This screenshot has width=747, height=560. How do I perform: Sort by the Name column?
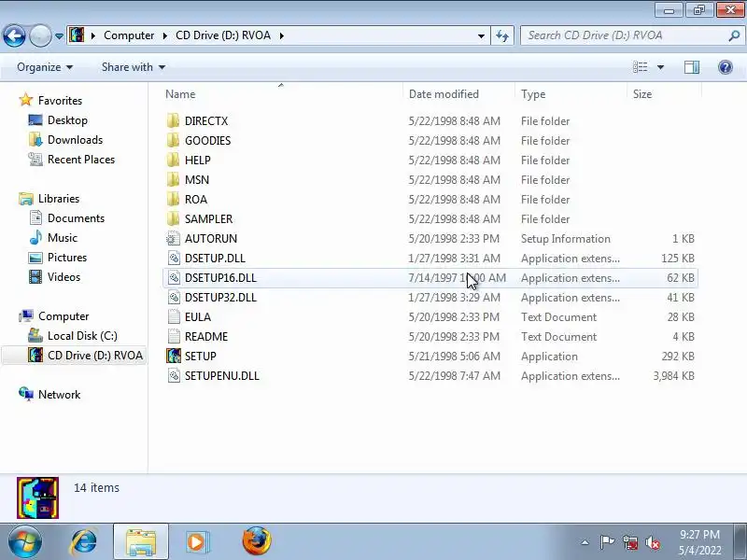[283, 94]
